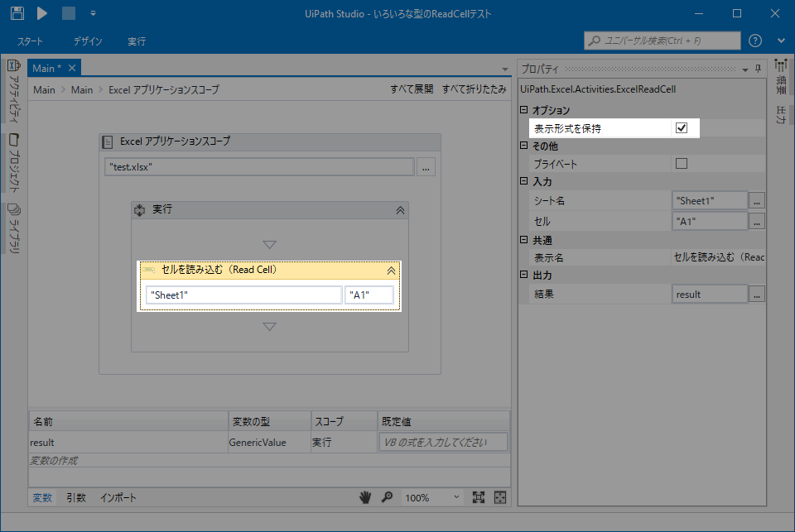
Task: Enable the プライベート checkbox
Action: pyautogui.click(x=682, y=164)
